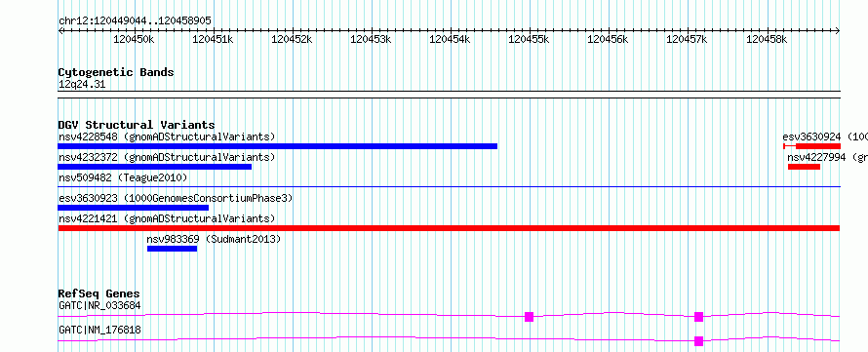Select the thin nsv509482 variant line
This screenshot has height=352, width=868.
449,187
